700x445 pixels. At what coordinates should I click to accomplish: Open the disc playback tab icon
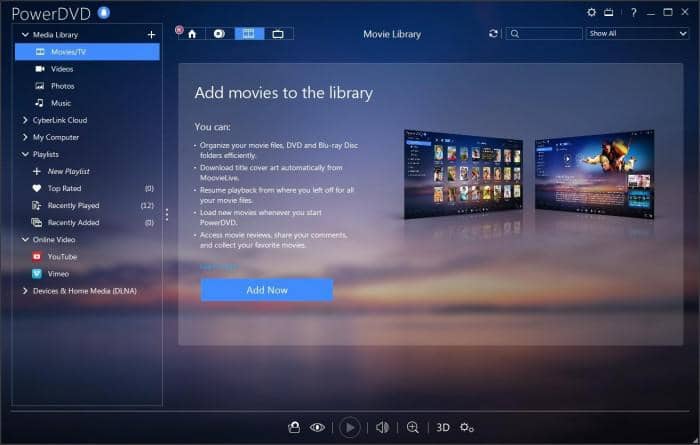(219, 34)
